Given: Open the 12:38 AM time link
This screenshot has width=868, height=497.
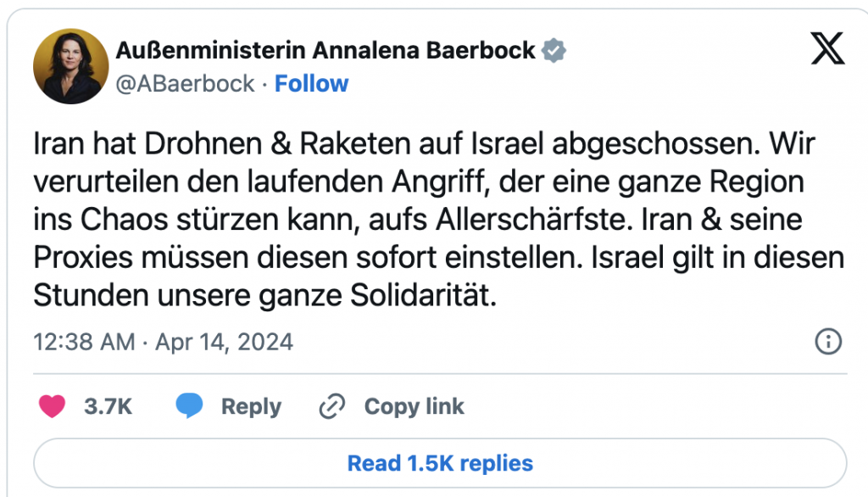Looking at the screenshot, I should coord(84,342).
